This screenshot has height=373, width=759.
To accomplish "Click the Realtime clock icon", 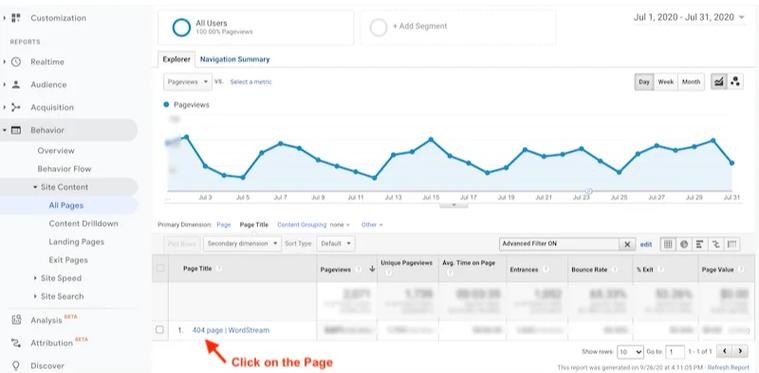I will [x=16, y=62].
